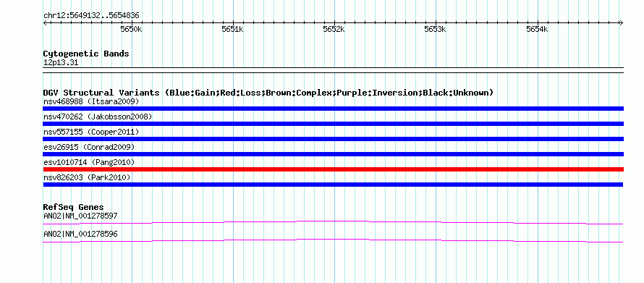Image resolution: width=644 pixels, height=283 pixels.
Task: Select the blue gain bar for nsv826203
Action: (x=333, y=185)
